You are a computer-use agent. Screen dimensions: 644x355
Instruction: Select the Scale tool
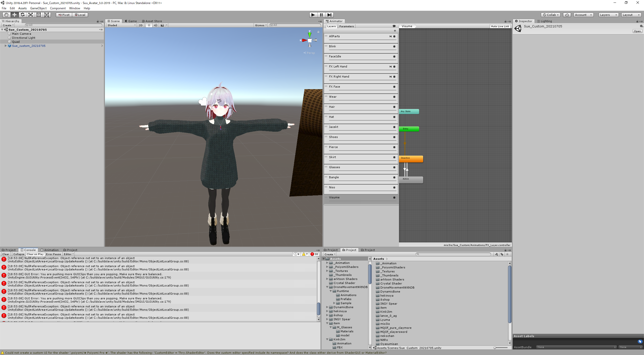tap(30, 15)
